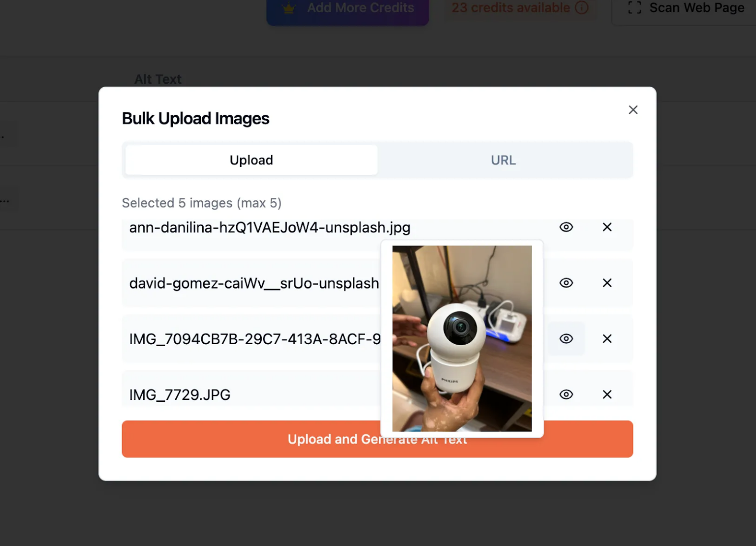The height and width of the screenshot is (546, 756).
Task: Click the crown icon on credits button
Action: (289, 8)
